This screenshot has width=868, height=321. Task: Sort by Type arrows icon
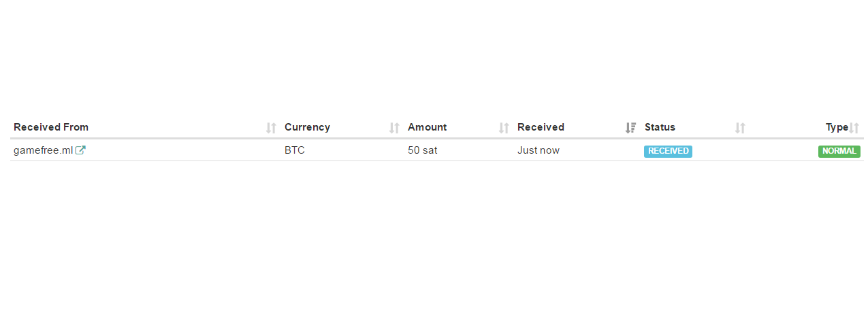coord(854,128)
